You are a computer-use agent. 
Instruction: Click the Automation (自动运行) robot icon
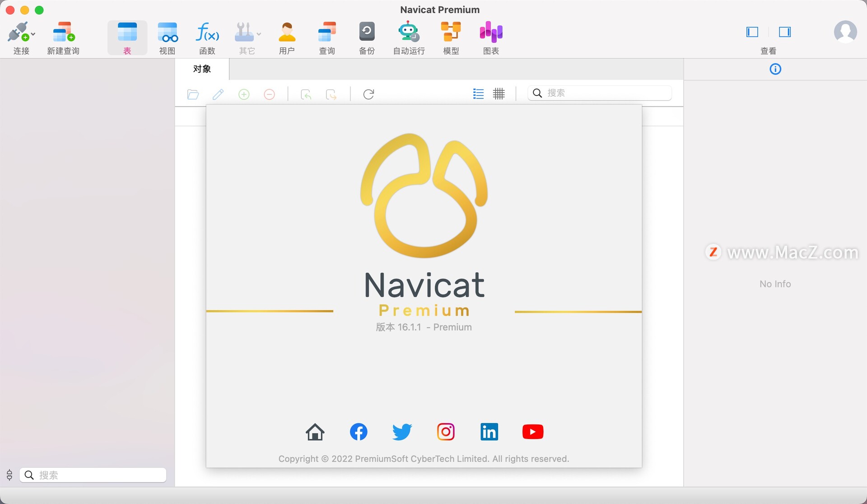click(x=408, y=33)
